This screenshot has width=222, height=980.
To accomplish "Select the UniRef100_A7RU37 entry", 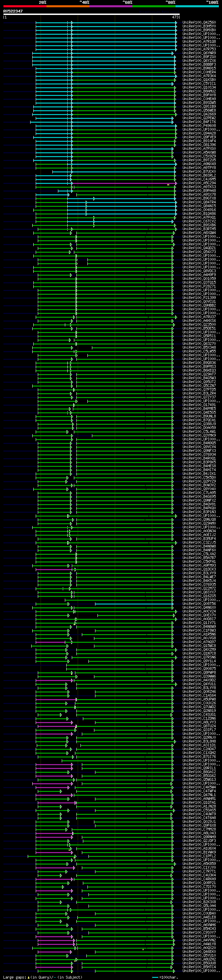I will 199,316.
